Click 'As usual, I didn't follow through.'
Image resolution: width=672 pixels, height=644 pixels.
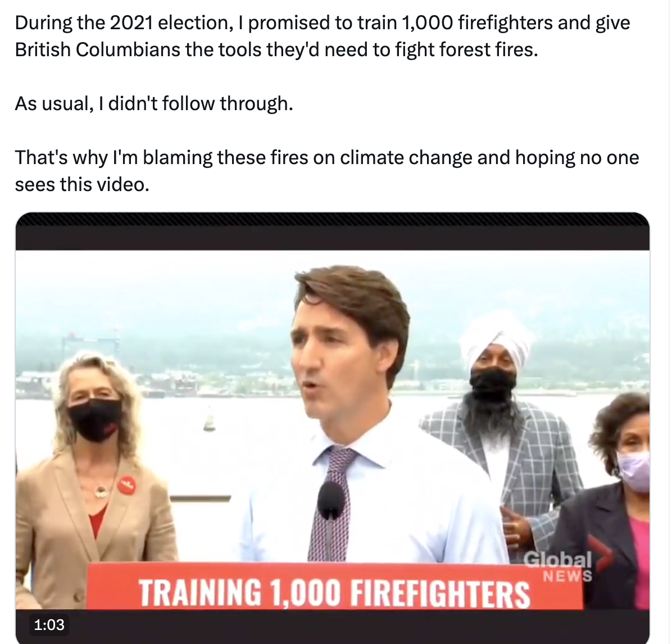click(154, 104)
